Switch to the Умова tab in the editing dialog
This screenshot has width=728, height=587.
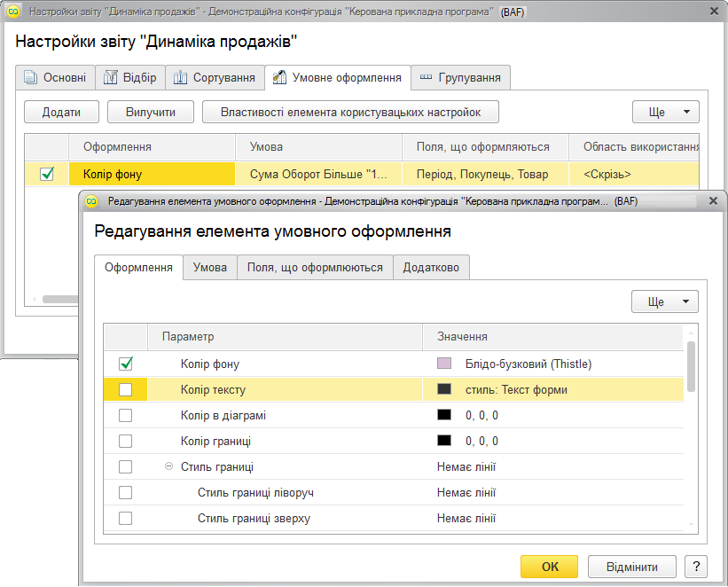tap(210, 268)
